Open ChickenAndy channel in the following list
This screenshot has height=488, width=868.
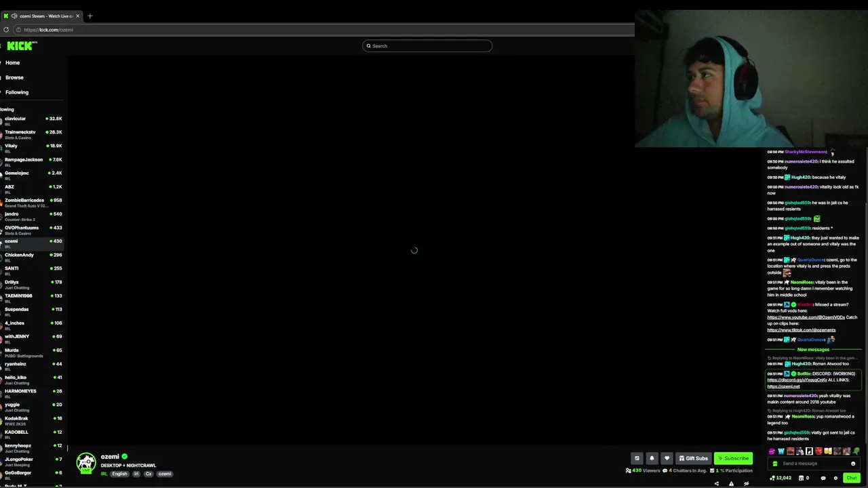pos(33,257)
